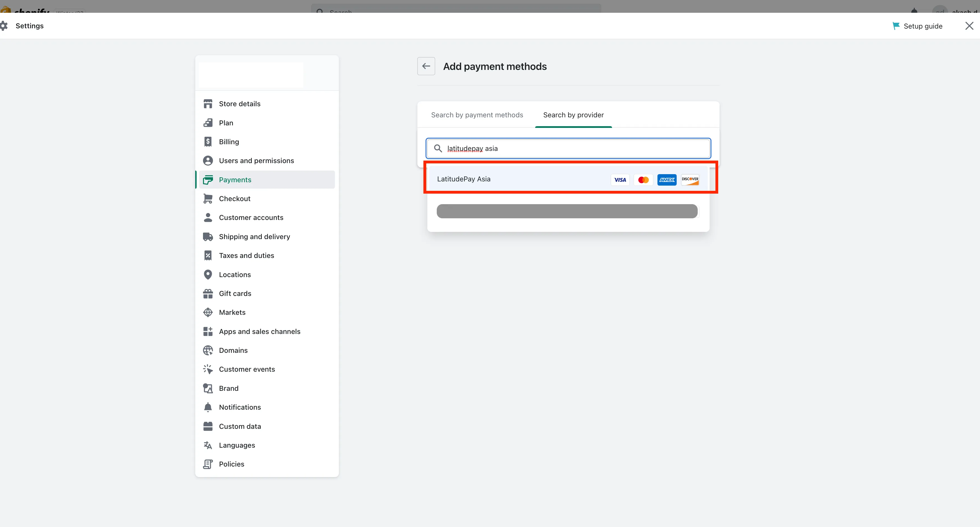Select the LatitudePay Asia provider result
Image resolution: width=980 pixels, height=527 pixels.
coord(568,179)
